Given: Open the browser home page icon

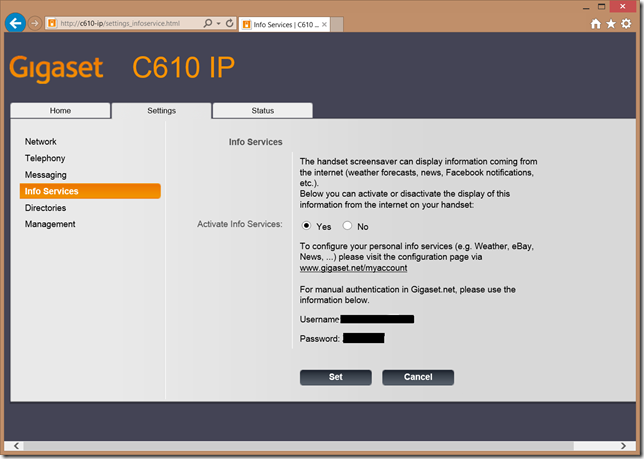Looking at the screenshot, I should point(596,24).
